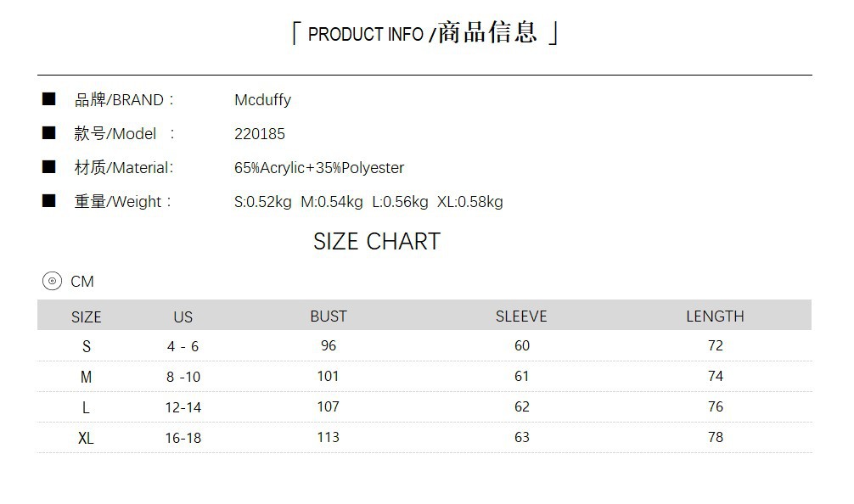Select the CM unit label
854x504 pixels.
[82, 282]
